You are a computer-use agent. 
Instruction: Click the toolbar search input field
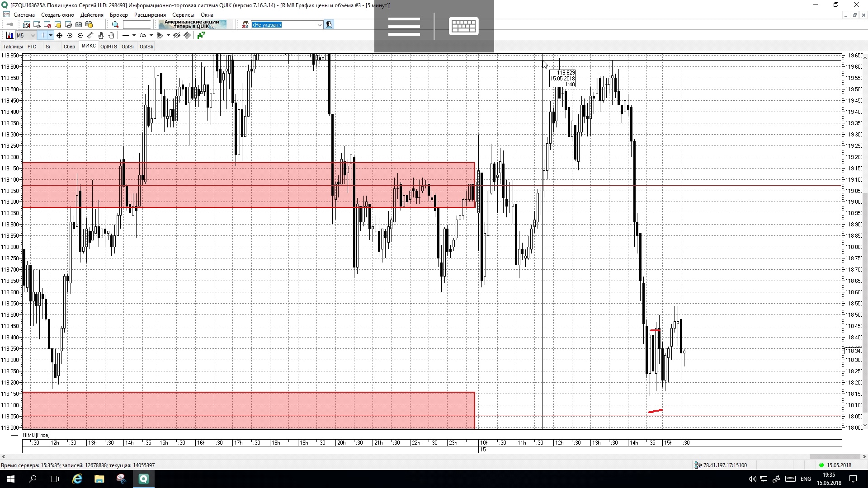point(137,25)
